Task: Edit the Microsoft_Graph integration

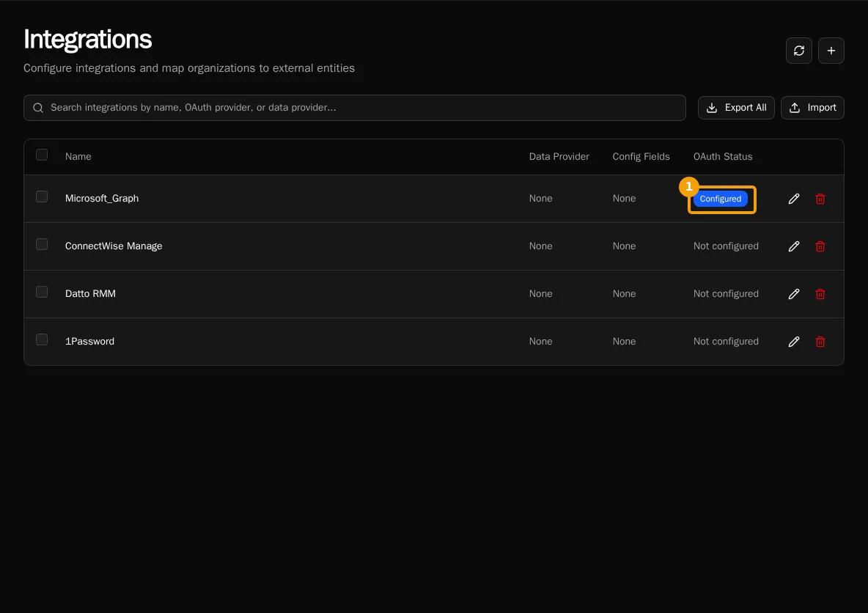Action: click(794, 199)
